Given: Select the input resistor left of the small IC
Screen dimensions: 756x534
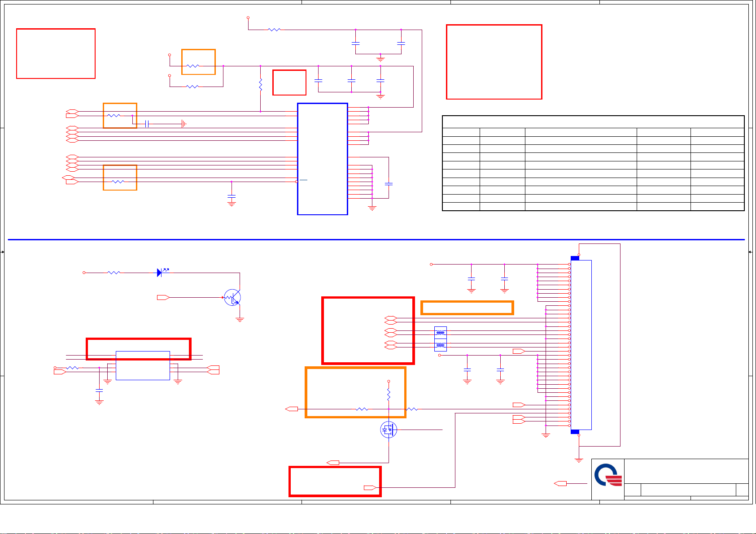Looking at the screenshot, I should click(73, 368).
